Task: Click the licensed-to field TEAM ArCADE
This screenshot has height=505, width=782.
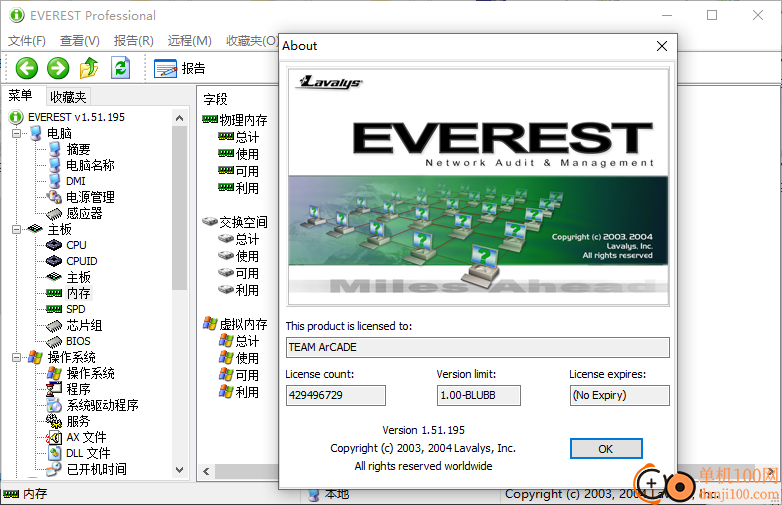Action: click(x=478, y=347)
